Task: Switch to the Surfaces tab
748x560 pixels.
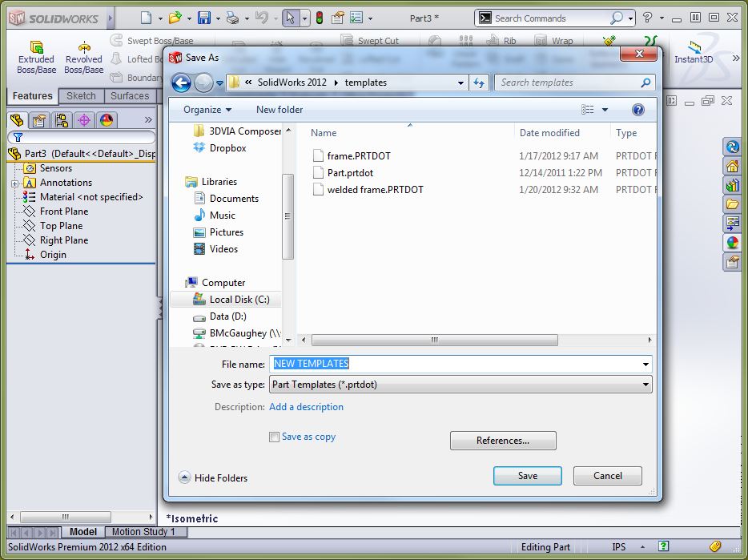Action: point(130,96)
